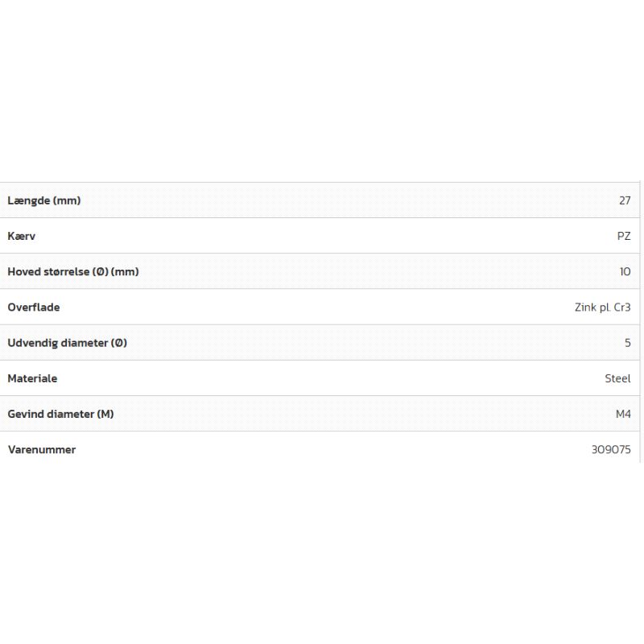Screen dimensions: 644x644
Task: Select item number 309075
Action: 611,449
